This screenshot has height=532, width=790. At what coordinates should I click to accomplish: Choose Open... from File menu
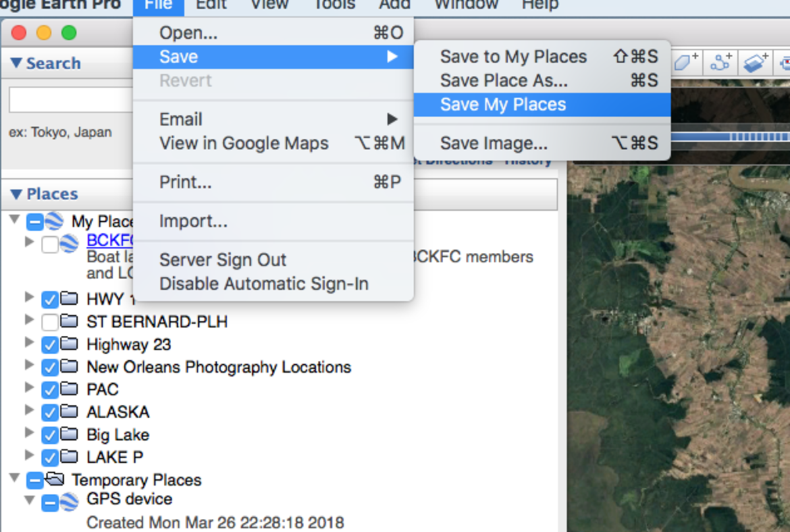point(273,32)
